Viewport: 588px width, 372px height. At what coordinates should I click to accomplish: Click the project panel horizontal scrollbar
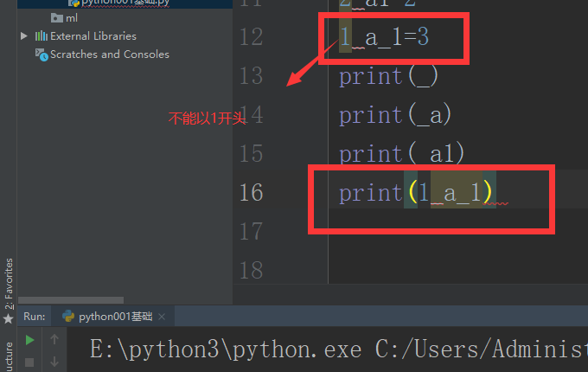pos(71,300)
